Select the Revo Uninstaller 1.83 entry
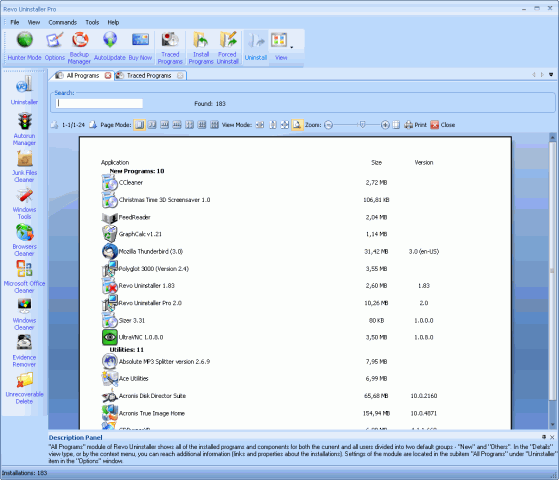The width and height of the screenshot is (559, 480). [147, 286]
